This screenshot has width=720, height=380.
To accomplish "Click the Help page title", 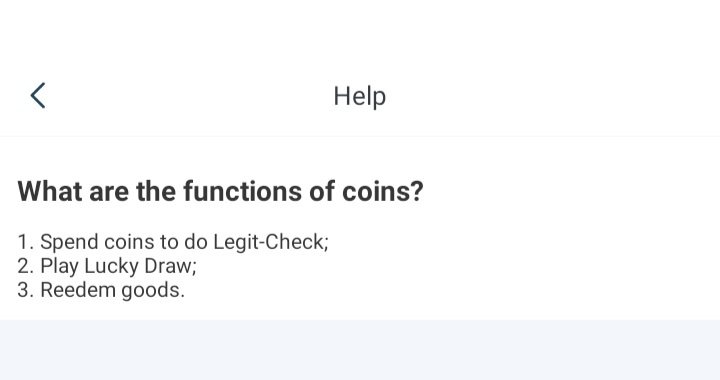I will [360, 96].
